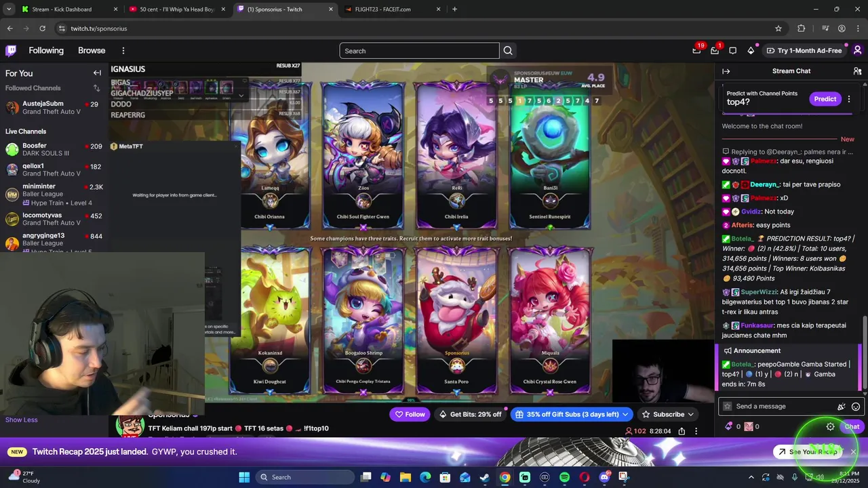Show hidden system tray icons
The height and width of the screenshot is (488, 868).
[751, 477]
